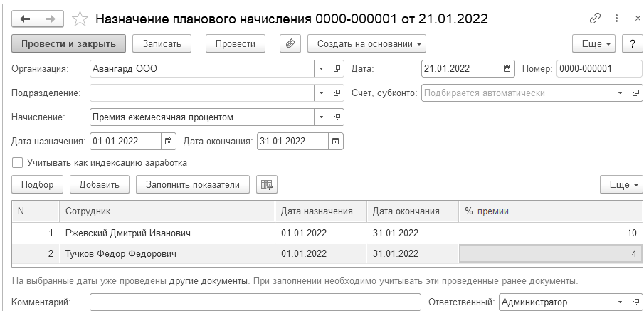The width and height of the screenshot is (644, 311).
Task: Expand the Ответственный dropdown
Action: click(x=618, y=302)
